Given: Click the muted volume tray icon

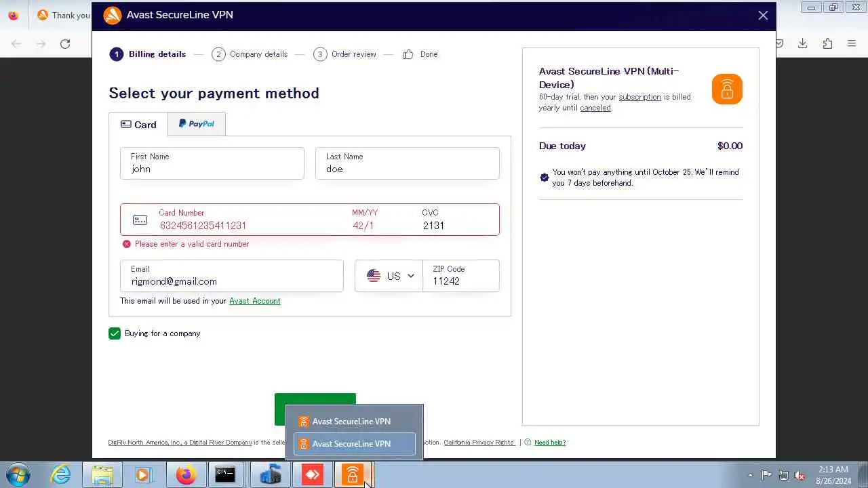Looking at the screenshot, I should 800,475.
